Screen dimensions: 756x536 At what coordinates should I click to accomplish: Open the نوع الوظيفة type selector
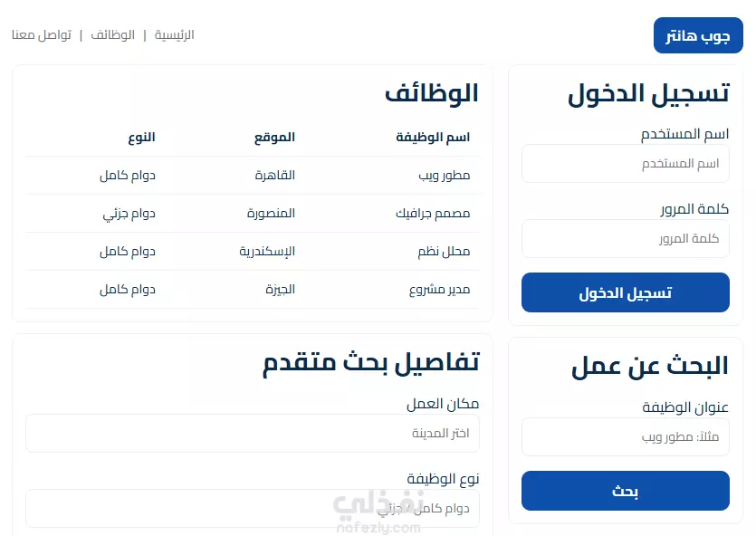coord(253,509)
